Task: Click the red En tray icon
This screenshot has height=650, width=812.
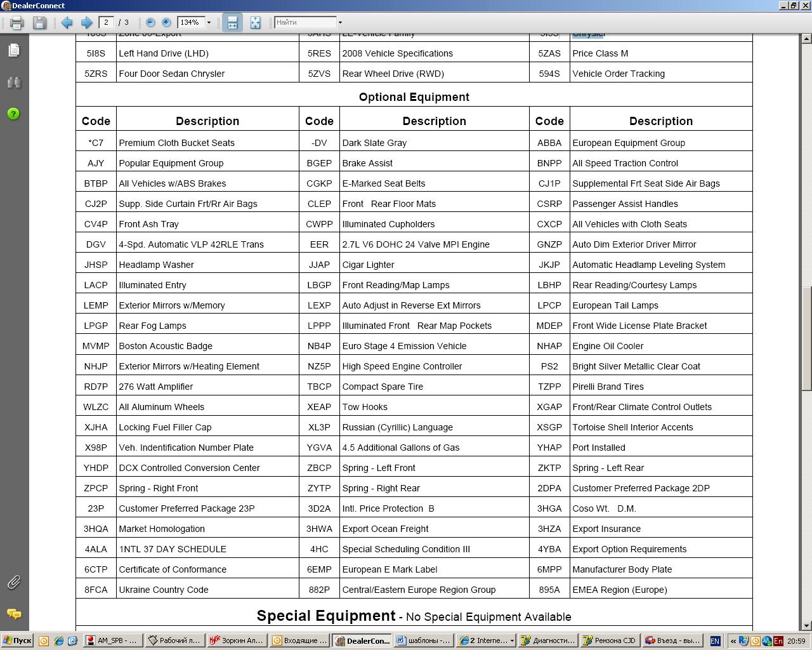Action: tap(778, 641)
